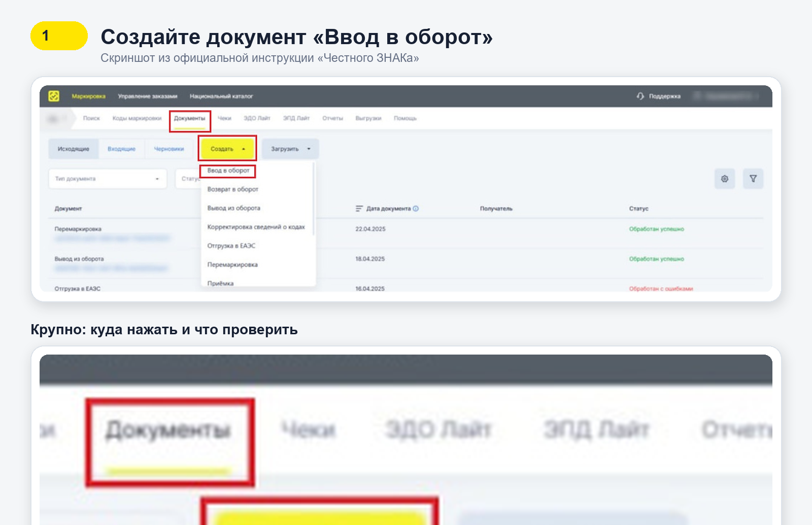812x525 pixels.
Task: Switch to the Поиск tab
Action: click(91, 118)
